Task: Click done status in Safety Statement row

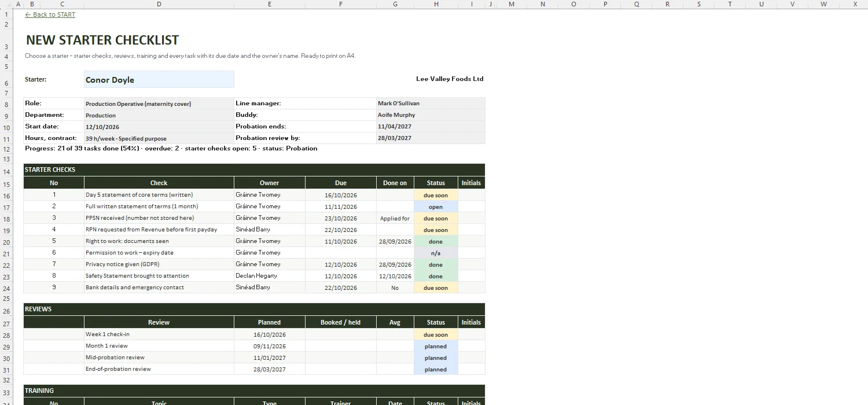Action: (436, 276)
